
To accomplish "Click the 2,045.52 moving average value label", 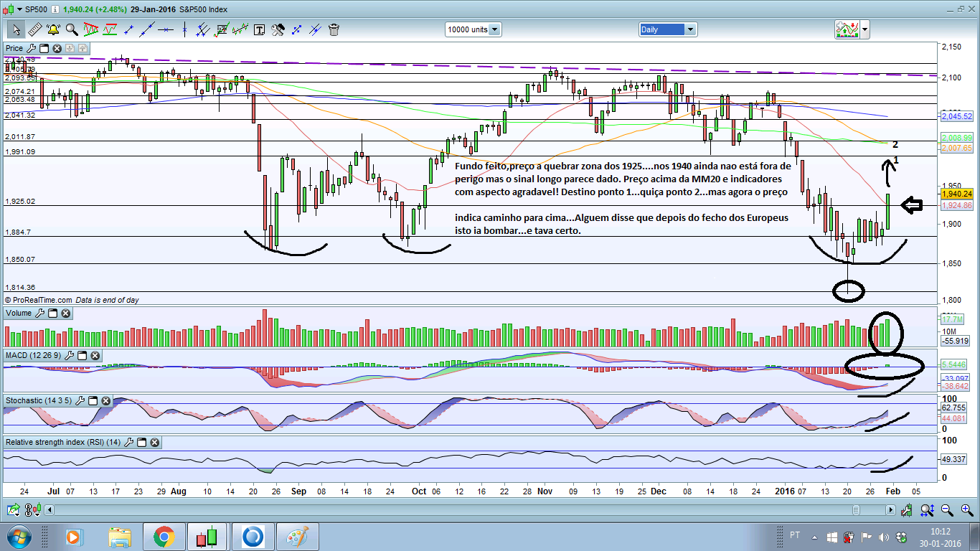I will (x=957, y=116).
